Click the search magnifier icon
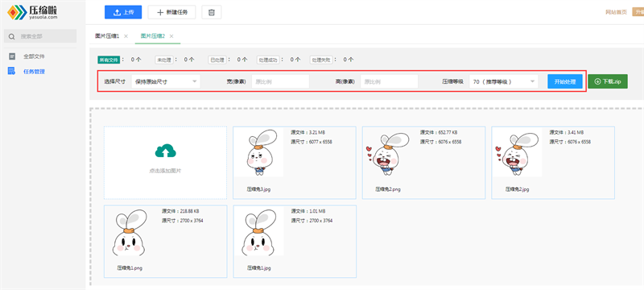 point(11,36)
